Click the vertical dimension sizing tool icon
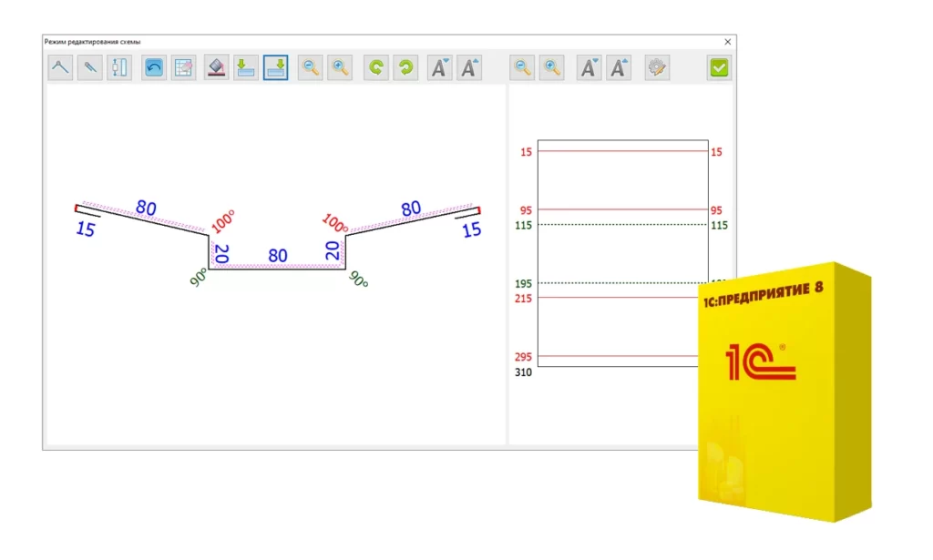 point(119,67)
